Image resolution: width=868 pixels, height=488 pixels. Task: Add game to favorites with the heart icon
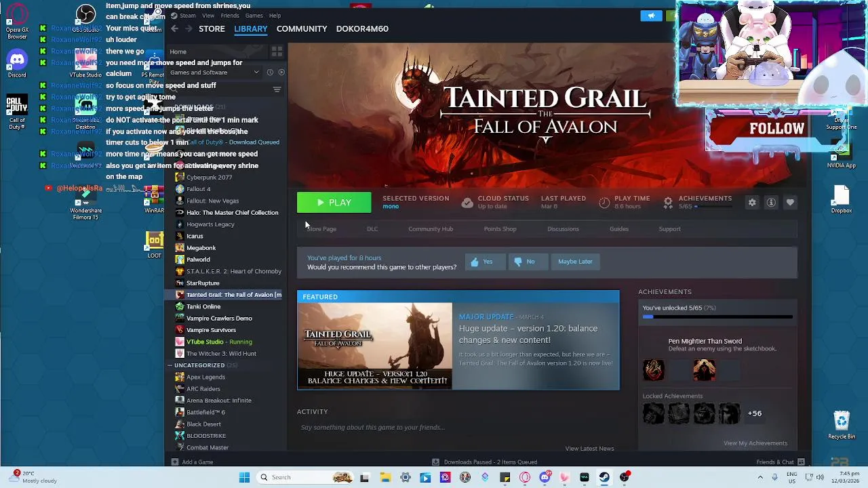pos(790,203)
